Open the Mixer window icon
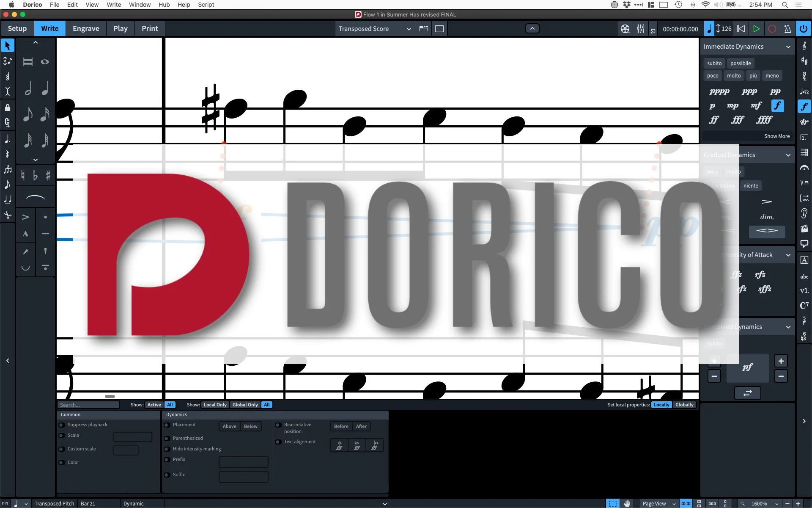Viewport: 812px width, 508px height. 641,29
